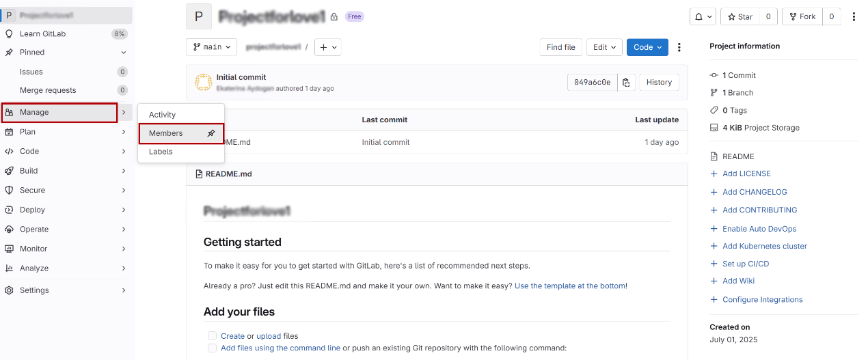Click the Find file button

pyautogui.click(x=560, y=47)
